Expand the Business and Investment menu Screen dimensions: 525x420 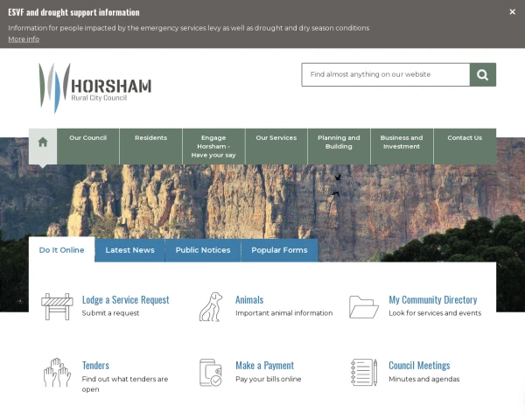click(x=402, y=143)
